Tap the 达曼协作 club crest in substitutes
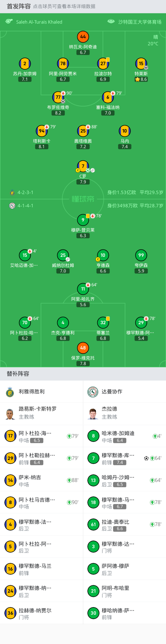 point(93,392)
